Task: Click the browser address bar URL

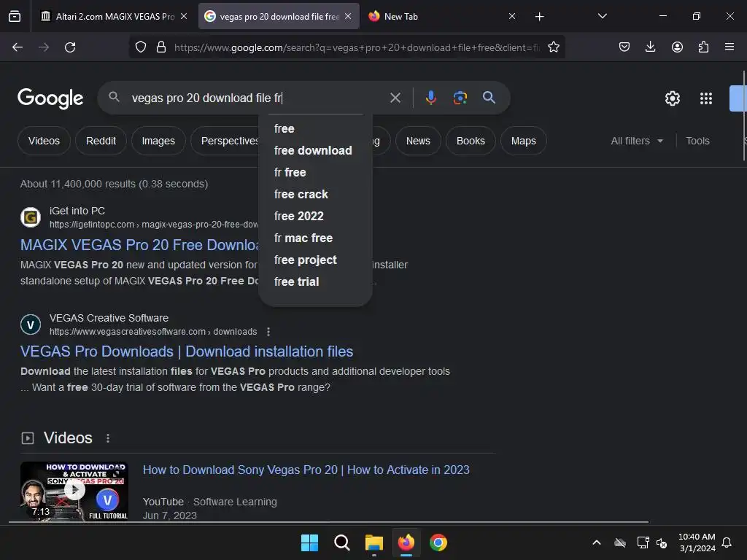Action: [x=356, y=47]
